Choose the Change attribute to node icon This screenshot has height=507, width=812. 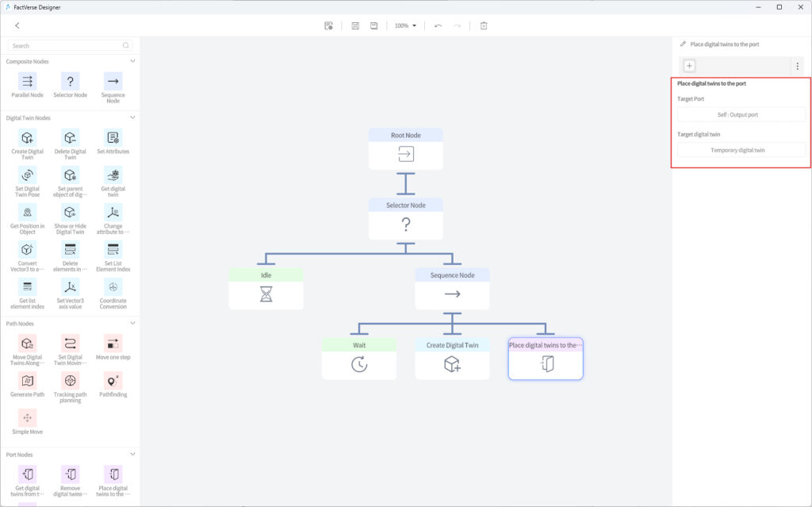click(113, 213)
